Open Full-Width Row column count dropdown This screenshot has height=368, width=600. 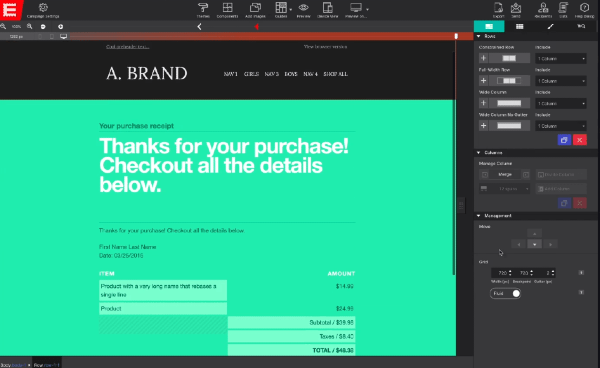pyautogui.click(x=561, y=81)
